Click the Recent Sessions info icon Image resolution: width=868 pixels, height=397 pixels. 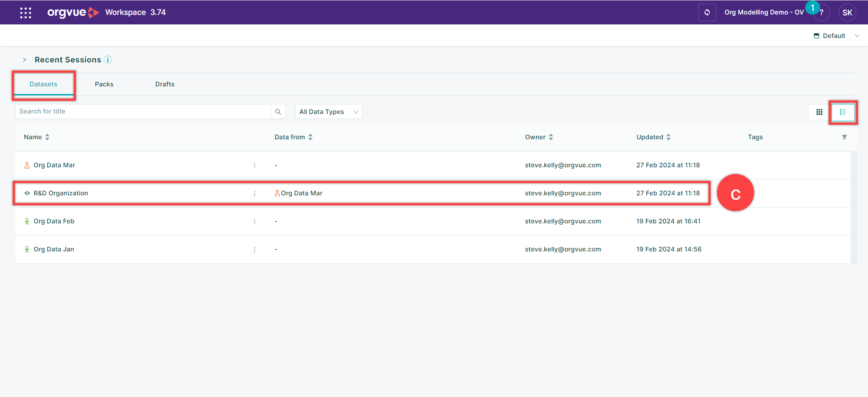108,59
